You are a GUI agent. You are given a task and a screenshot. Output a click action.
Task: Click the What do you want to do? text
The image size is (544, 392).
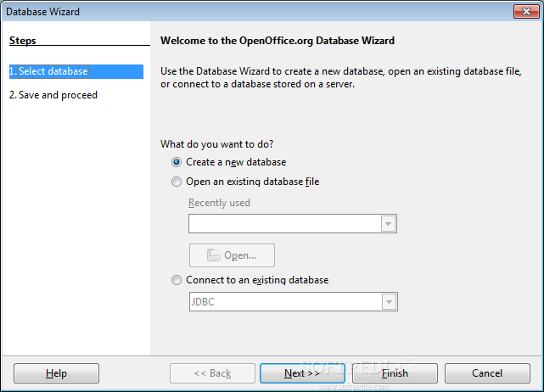(x=217, y=144)
